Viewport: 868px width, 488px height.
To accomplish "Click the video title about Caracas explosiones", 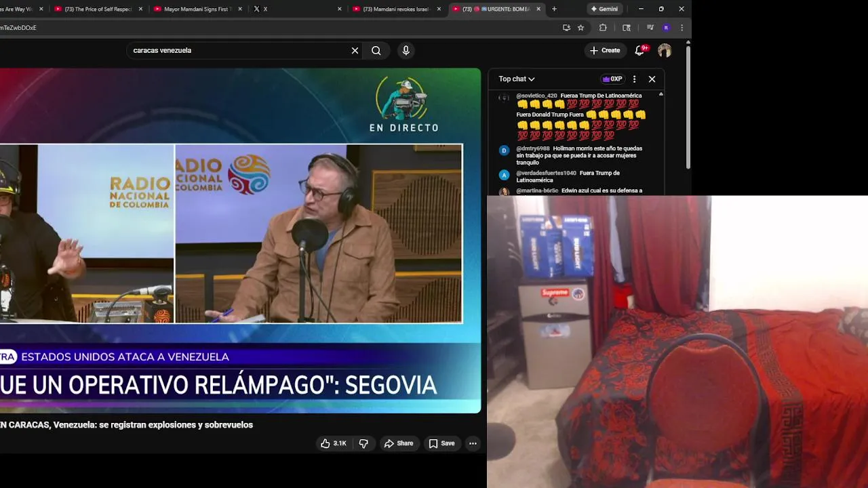I will [126, 425].
